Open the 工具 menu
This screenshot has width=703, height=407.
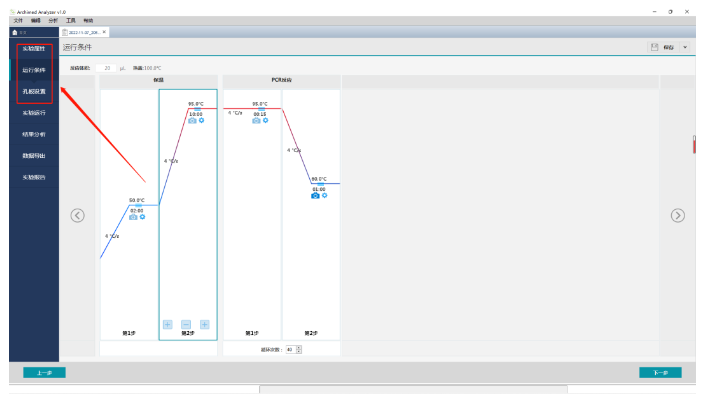[x=71, y=21]
